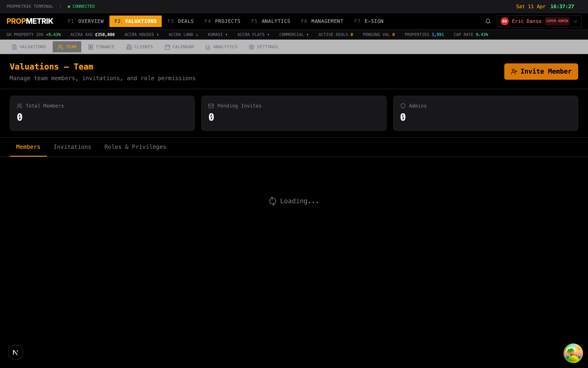The image size is (588, 368).
Task: Click the PROPERTIES 3,991 ticker
Action: [x=424, y=35]
